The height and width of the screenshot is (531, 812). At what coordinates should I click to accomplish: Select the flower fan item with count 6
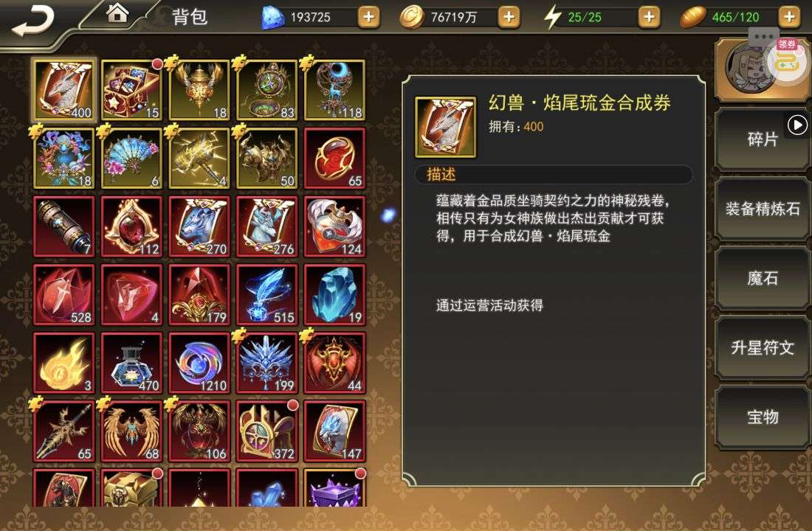(131, 158)
